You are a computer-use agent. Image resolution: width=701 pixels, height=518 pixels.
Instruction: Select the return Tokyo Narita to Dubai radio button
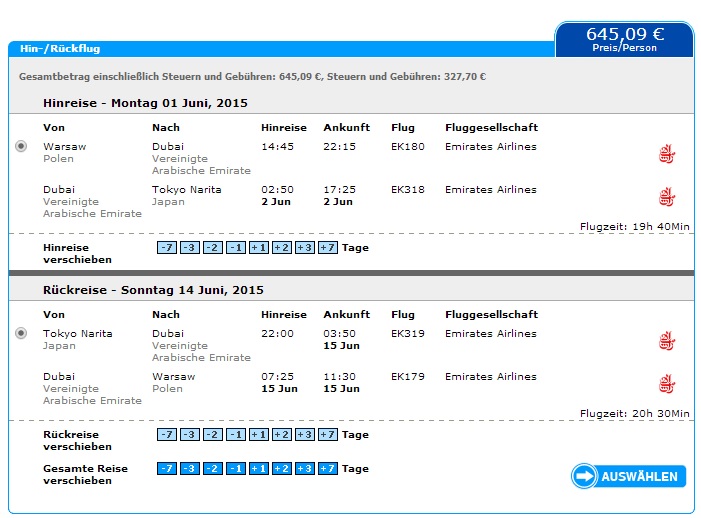click(x=21, y=333)
